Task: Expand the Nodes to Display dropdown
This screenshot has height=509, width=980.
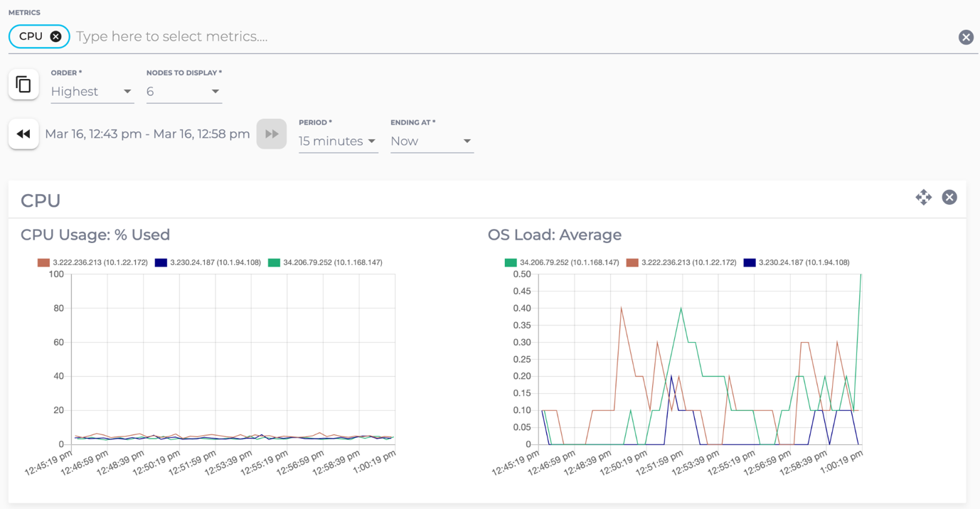Action: pyautogui.click(x=183, y=92)
